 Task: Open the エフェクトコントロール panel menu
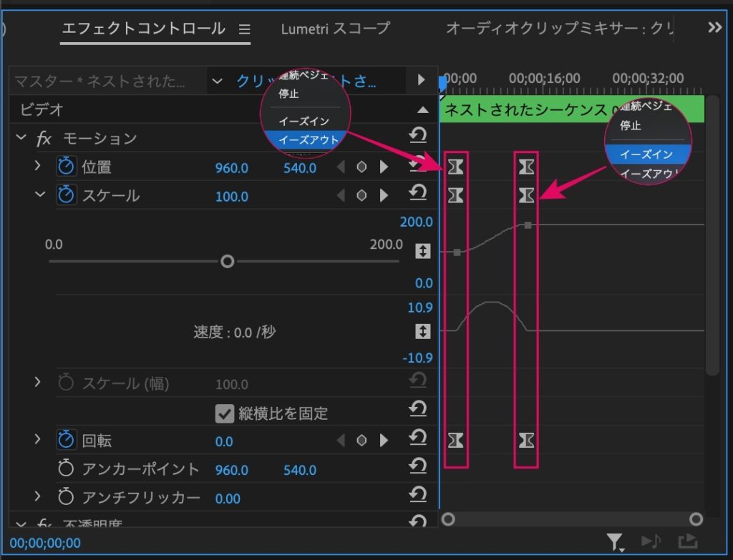coord(245,29)
